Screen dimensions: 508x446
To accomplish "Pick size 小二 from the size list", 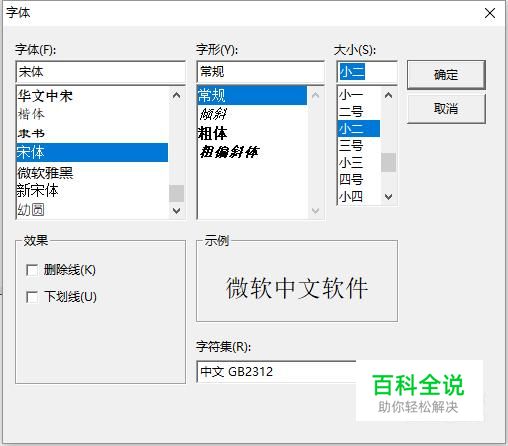I will pyautogui.click(x=359, y=129).
